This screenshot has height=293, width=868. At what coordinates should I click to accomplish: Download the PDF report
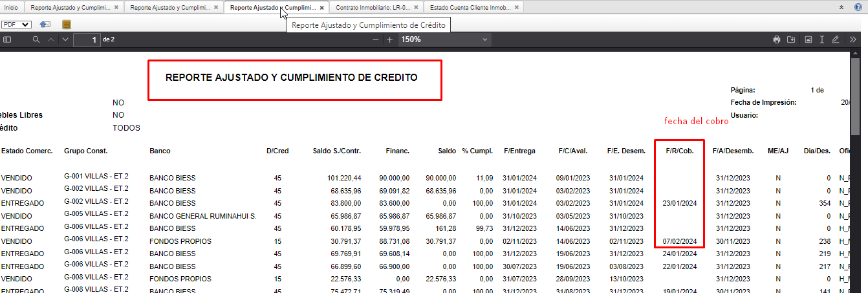(790, 40)
